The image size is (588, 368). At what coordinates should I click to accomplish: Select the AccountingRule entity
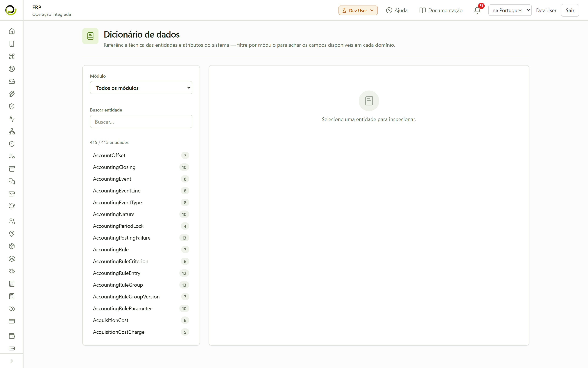point(141,250)
